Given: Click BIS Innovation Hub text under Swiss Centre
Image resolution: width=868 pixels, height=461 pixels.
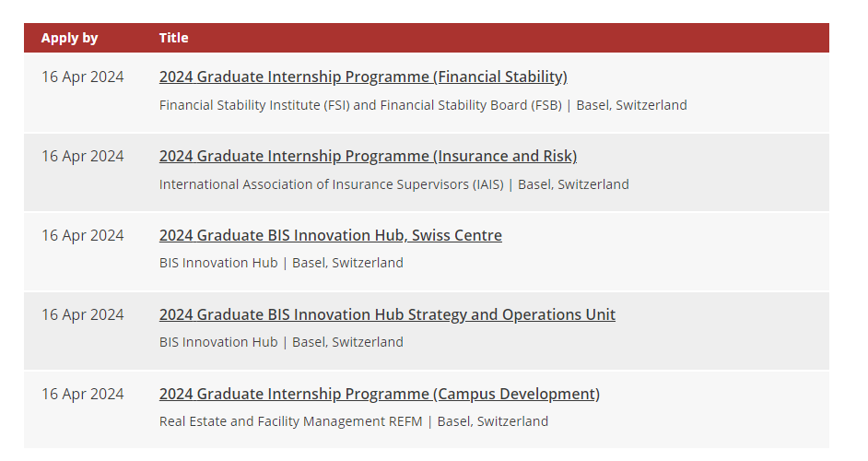Looking at the screenshot, I should [x=218, y=263].
